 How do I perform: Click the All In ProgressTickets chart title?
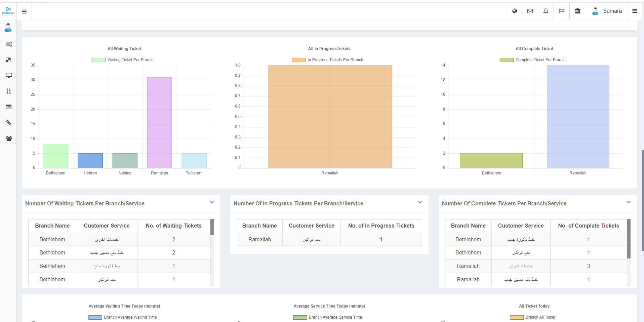tap(329, 49)
